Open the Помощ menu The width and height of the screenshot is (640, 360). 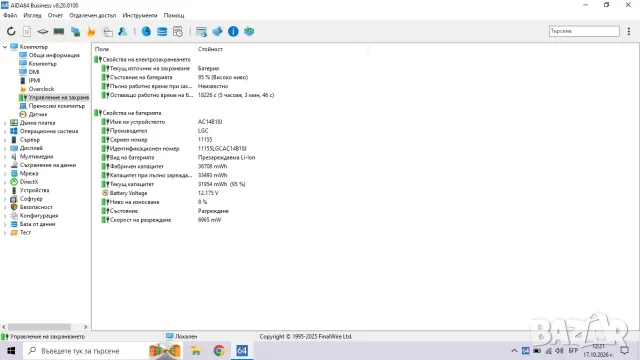[x=174, y=16]
